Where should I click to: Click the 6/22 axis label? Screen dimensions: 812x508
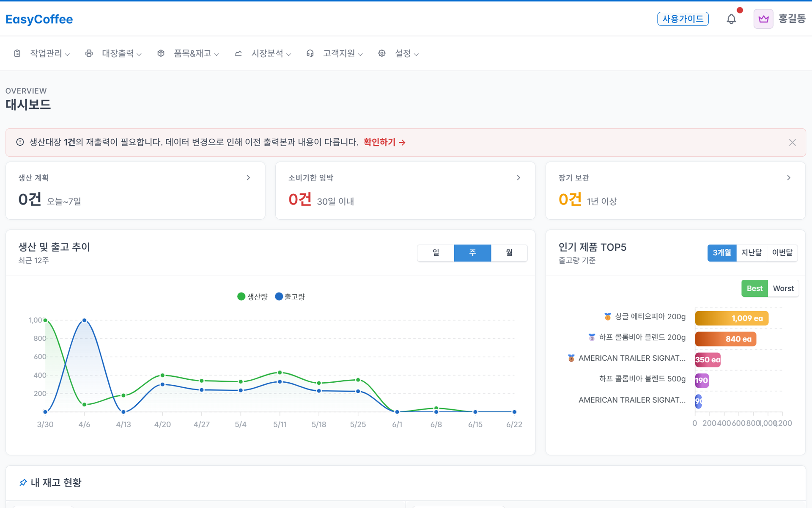pyautogui.click(x=514, y=425)
